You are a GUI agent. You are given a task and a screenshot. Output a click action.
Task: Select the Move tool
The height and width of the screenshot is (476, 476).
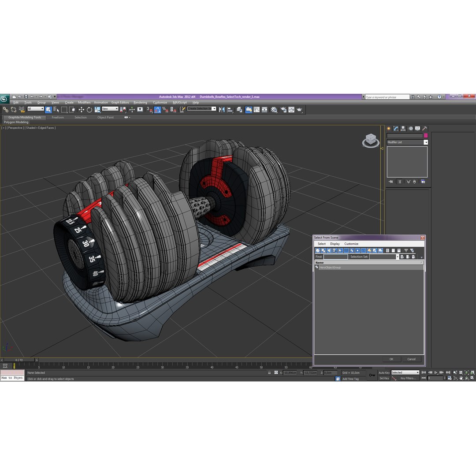tap(82, 110)
